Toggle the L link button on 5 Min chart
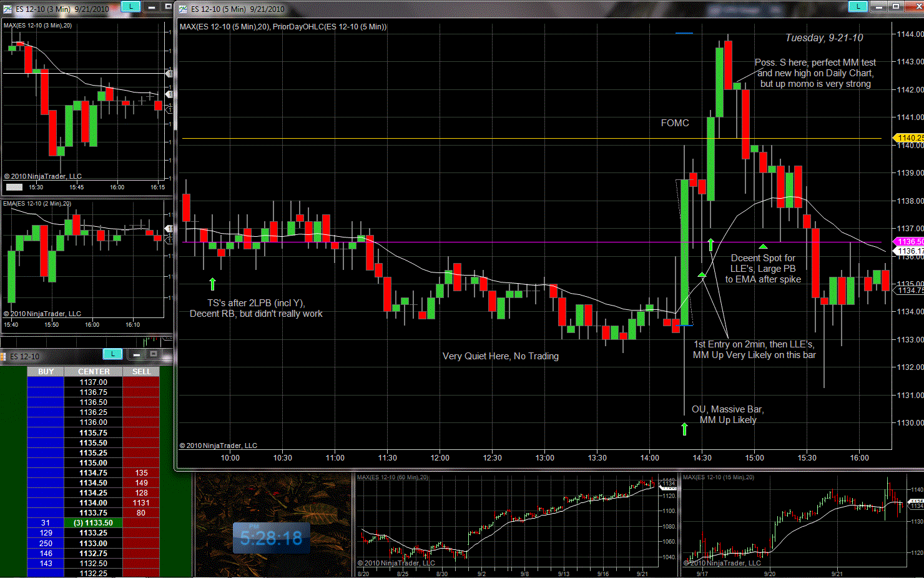Viewport: 924px width, 578px height. point(858,6)
